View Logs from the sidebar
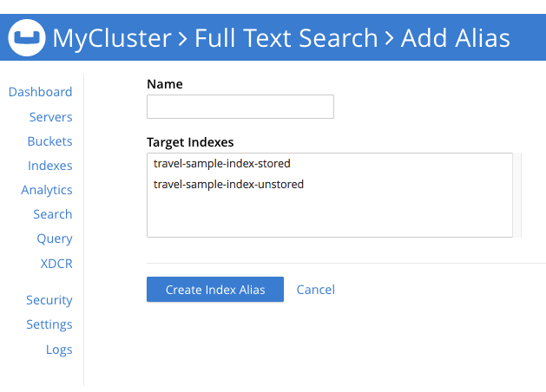 [59, 350]
